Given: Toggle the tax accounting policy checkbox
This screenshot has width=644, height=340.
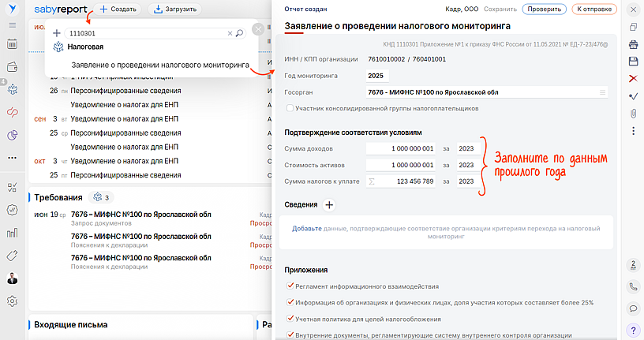Looking at the screenshot, I should point(290,319).
